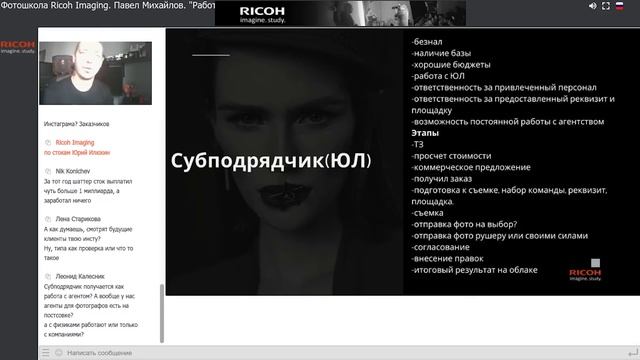
Task: Click the slide line -съемка
Action: point(427,213)
